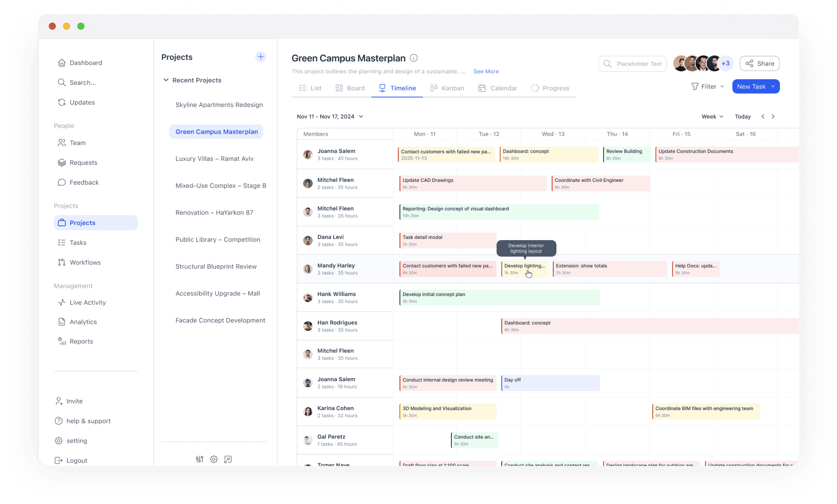Open Live Activity in the sidebar

[x=87, y=302]
